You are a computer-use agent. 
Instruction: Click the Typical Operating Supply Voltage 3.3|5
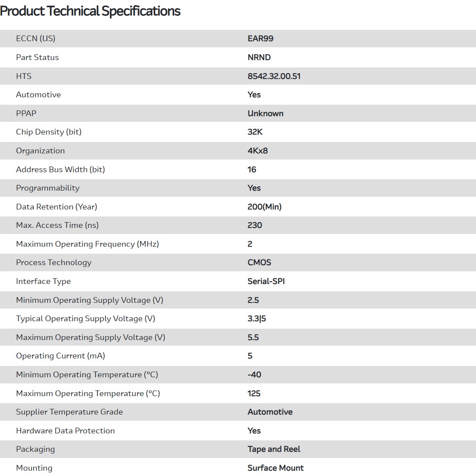[x=256, y=319]
